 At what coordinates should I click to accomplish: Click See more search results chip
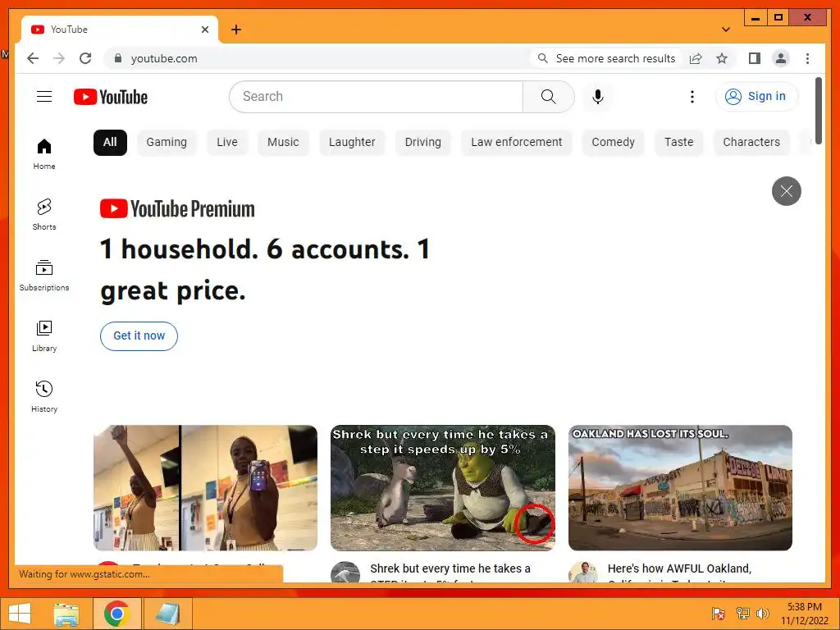click(608, 58)
